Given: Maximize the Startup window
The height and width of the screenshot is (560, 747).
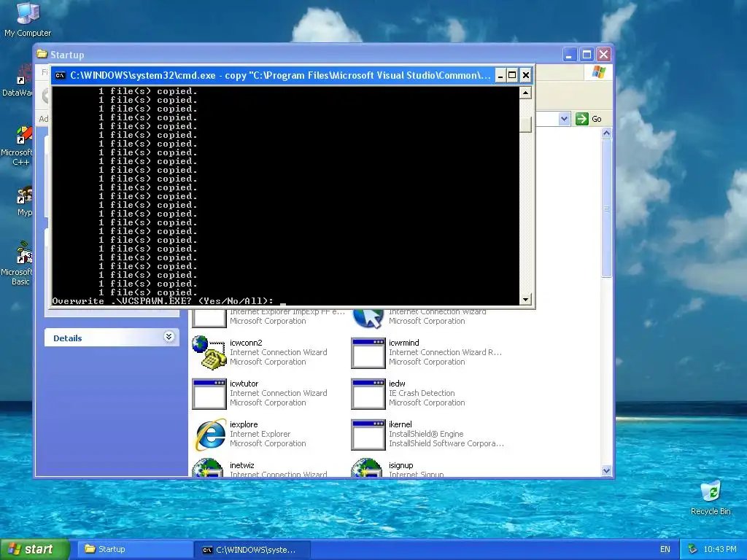Looking at the screenshot, I should [587, 55].
